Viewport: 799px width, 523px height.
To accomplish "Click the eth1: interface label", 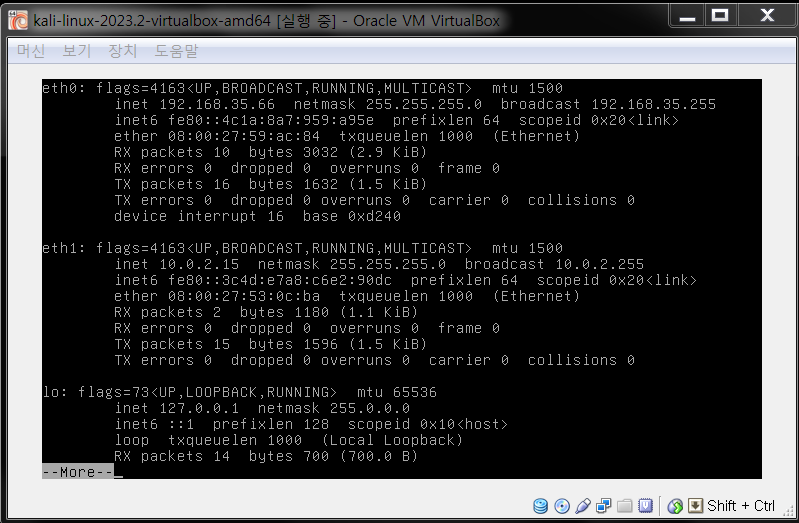I will coord(65,248).
